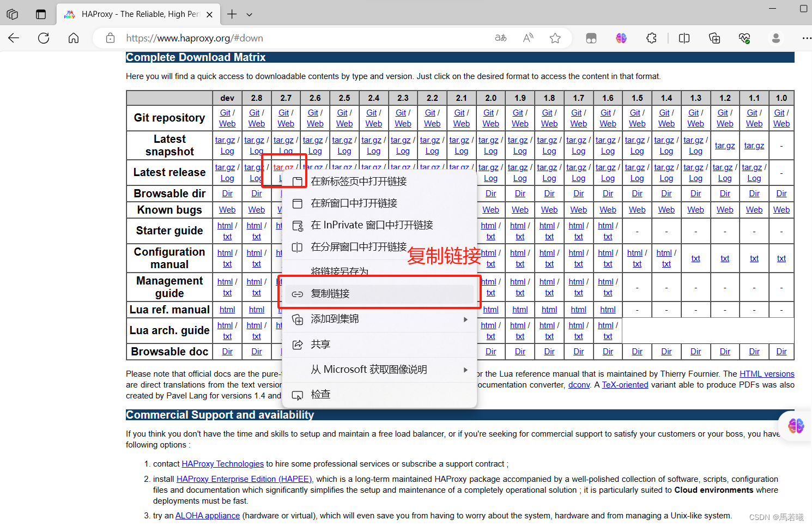Open Browsable doc Dir for 1.5
The height and width of the screenshot is (526, 812).
tap(637, 352)
